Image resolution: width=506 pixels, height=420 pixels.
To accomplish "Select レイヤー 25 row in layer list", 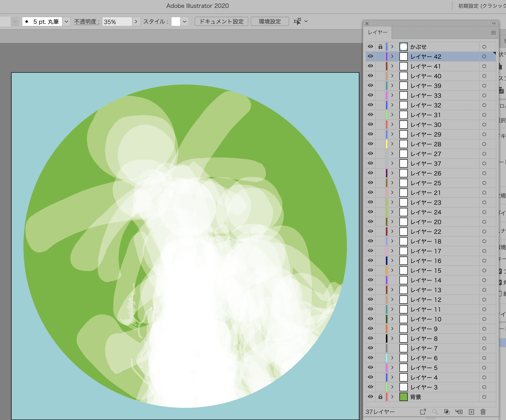I will click(430, 183).
